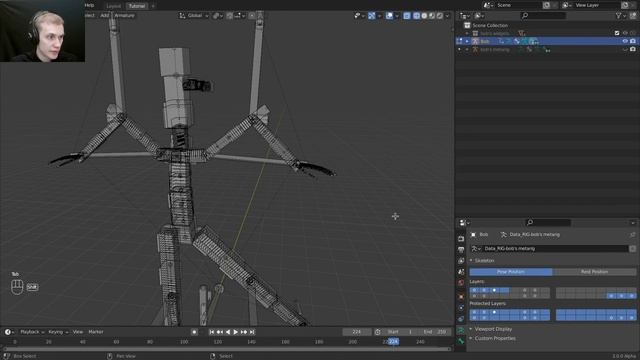The height and width of the screenshot is (360, 640).
Task: Toggle checkbox of first collection in outliner
Action: tap(617, 33)
